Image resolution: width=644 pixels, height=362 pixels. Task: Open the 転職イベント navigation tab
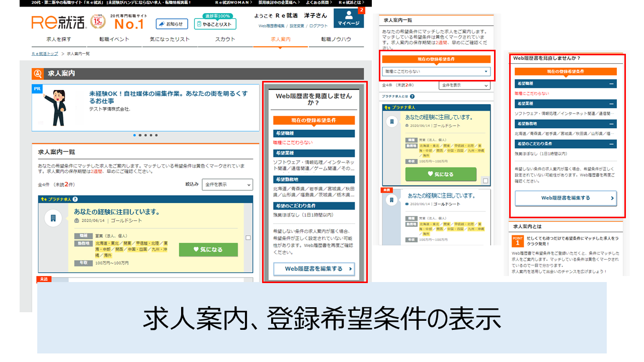click(x=114, y=39)
